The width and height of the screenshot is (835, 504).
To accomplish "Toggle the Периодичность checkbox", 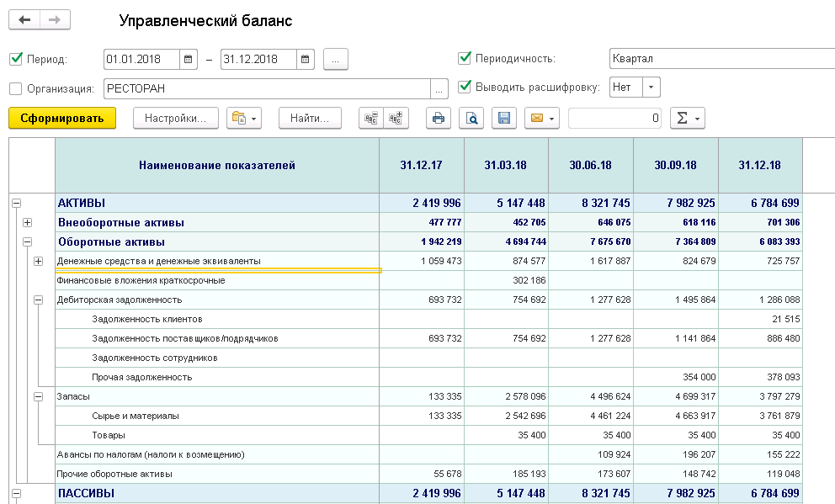I will pyautogui.click(x=464, y=58).
